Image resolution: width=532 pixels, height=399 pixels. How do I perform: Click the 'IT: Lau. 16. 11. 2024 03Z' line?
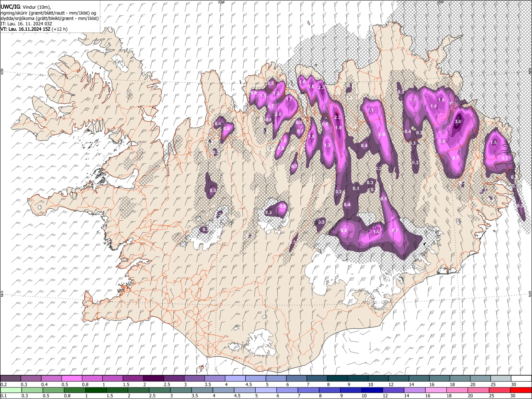(27, 24)
